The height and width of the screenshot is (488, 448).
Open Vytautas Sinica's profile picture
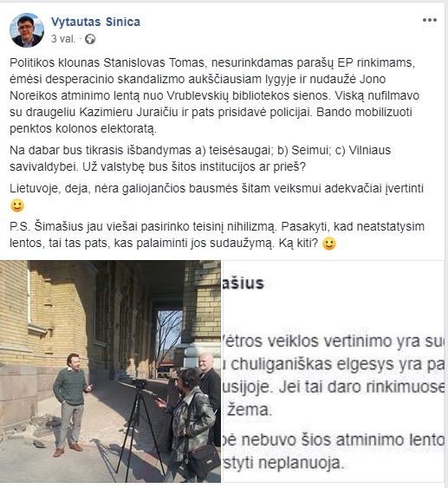tap(27, 30)
